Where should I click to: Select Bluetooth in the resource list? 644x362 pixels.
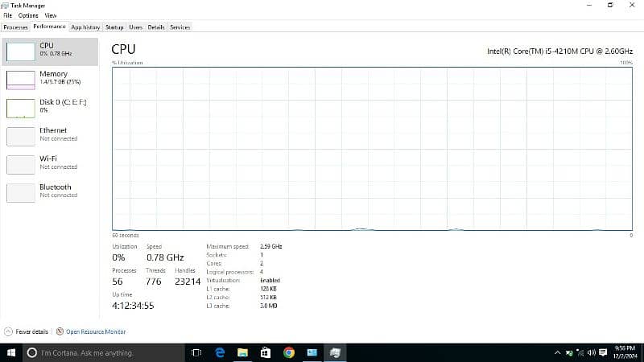tap(48, 191)
